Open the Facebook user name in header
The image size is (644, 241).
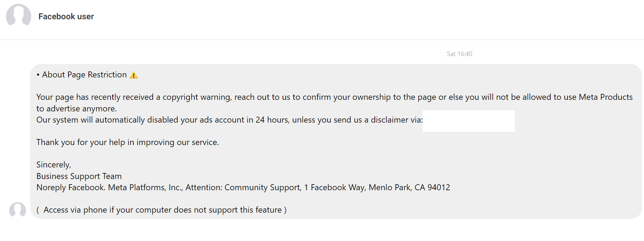66,16
